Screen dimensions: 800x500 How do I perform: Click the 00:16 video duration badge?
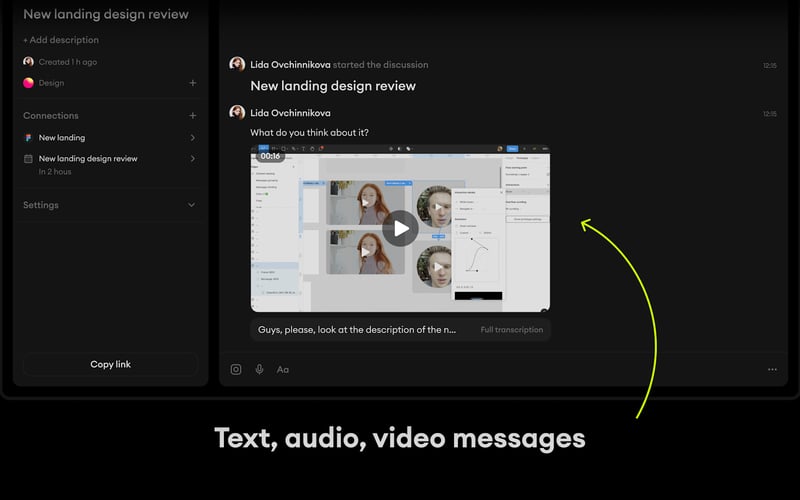pos(270,156)
